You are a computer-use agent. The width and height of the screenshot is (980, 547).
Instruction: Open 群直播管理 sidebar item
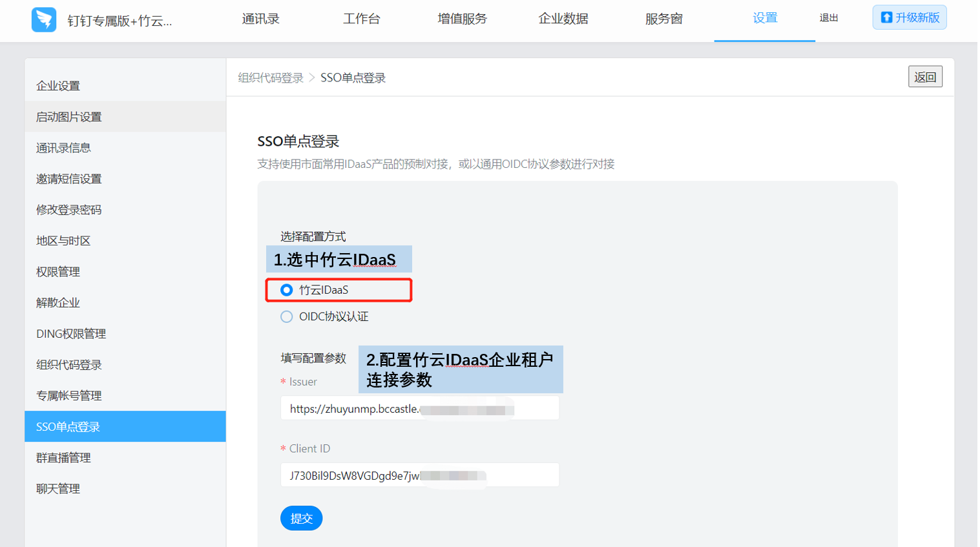(125, 458)
